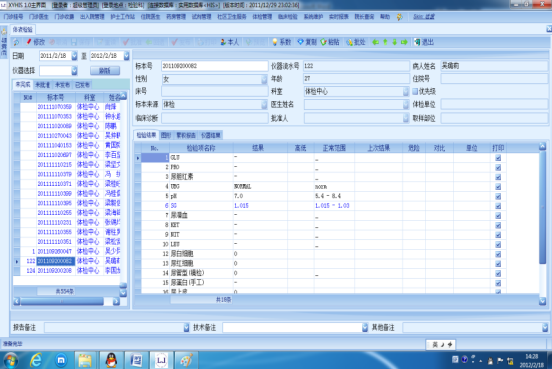Click the green right arrow navigation icon
552x369 pixels.
click(404, 42)
